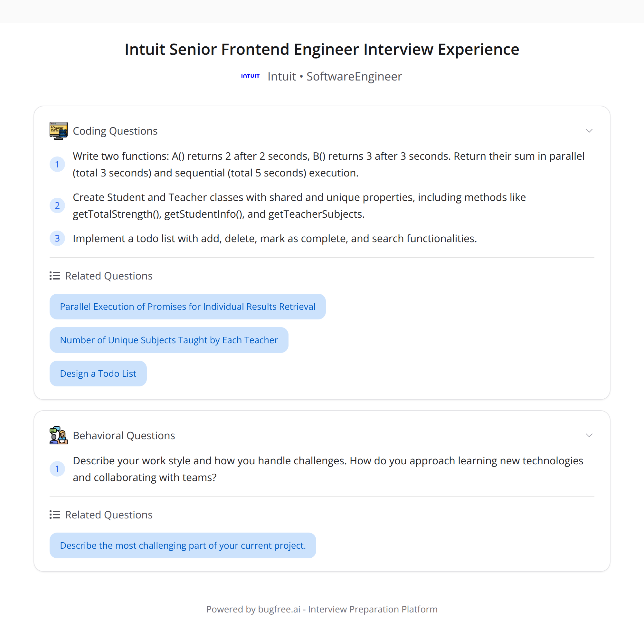Image resolution: width=644 pixels, height=644 pixels.
Task: Click the Coding Questions section header
Action: tap(115, 131)
